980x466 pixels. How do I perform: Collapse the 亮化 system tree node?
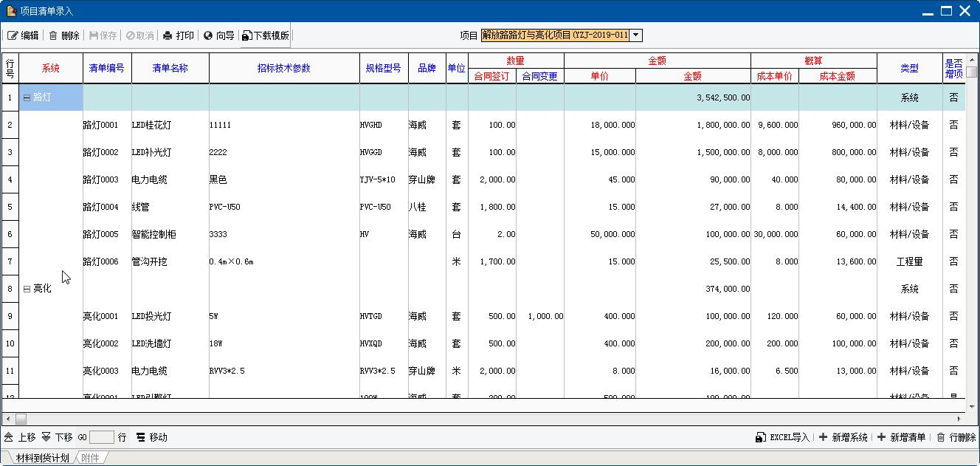[27, 289]
